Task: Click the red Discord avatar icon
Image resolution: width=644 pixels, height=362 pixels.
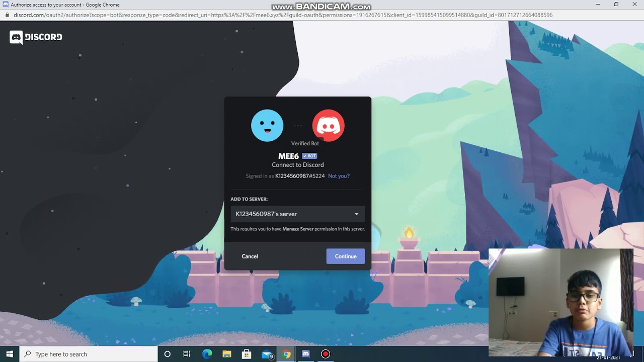Action: (x=329, y=126)
